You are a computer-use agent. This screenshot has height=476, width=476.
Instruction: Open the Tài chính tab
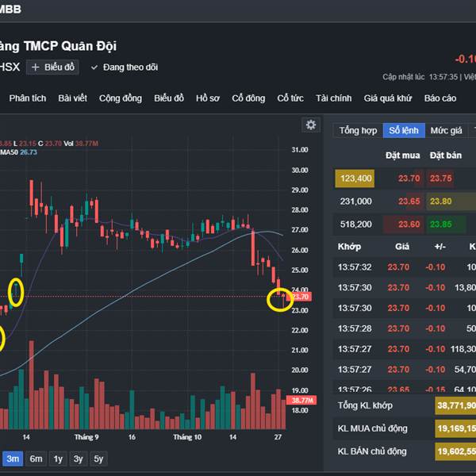click(x=333, y=98)
